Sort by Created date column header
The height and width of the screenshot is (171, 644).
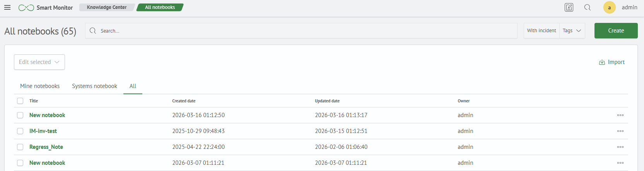click(x=184, y=101)
